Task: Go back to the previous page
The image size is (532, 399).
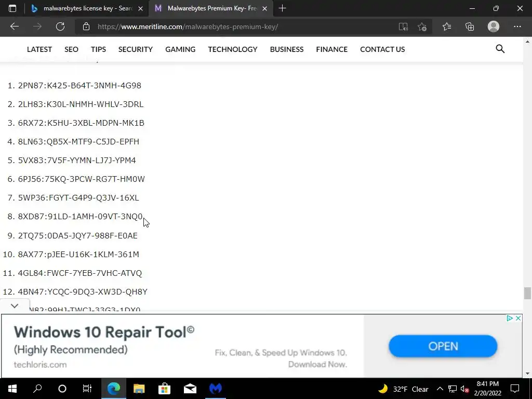Action: 14,26
